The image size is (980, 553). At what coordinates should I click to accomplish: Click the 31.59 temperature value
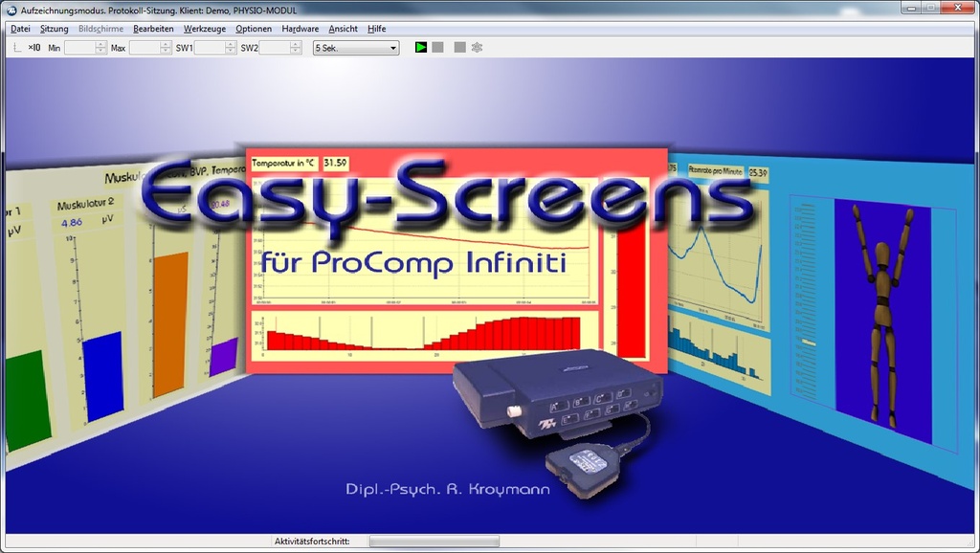click(335, 163)
